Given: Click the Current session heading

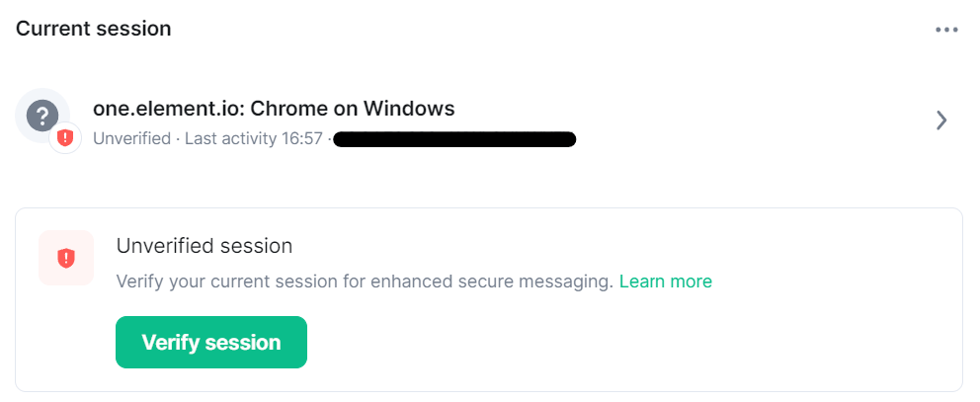Looking at the screenshot, I should pyautogui.click(x=93, y=29).
